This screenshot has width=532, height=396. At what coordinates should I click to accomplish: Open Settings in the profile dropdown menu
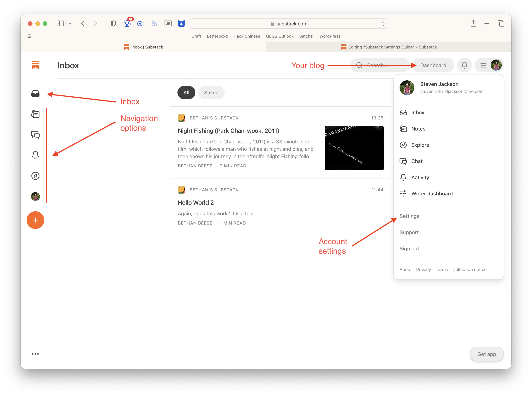[x=409, y=216]
